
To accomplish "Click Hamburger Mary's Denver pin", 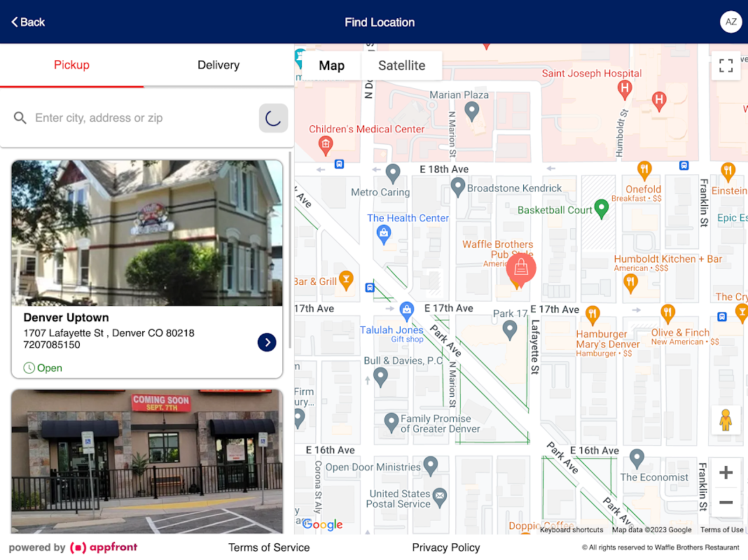I will click(x=593, y=316).
